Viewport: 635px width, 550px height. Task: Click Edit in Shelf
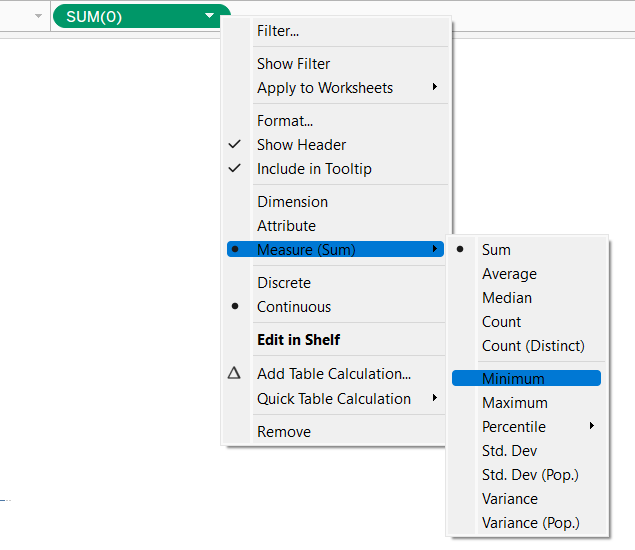[298, 340]
